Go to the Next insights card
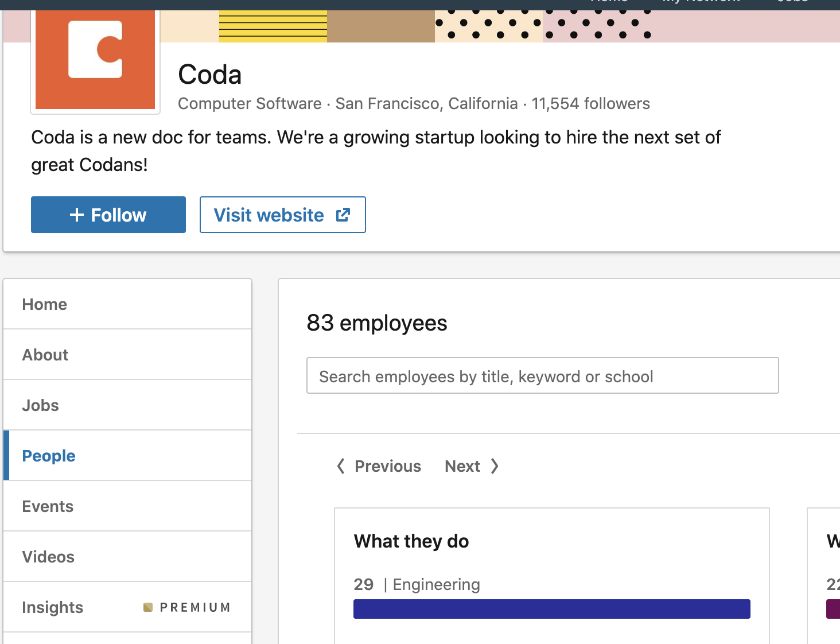The width and height of the screenshot is (840, 644). click(472, 466)
